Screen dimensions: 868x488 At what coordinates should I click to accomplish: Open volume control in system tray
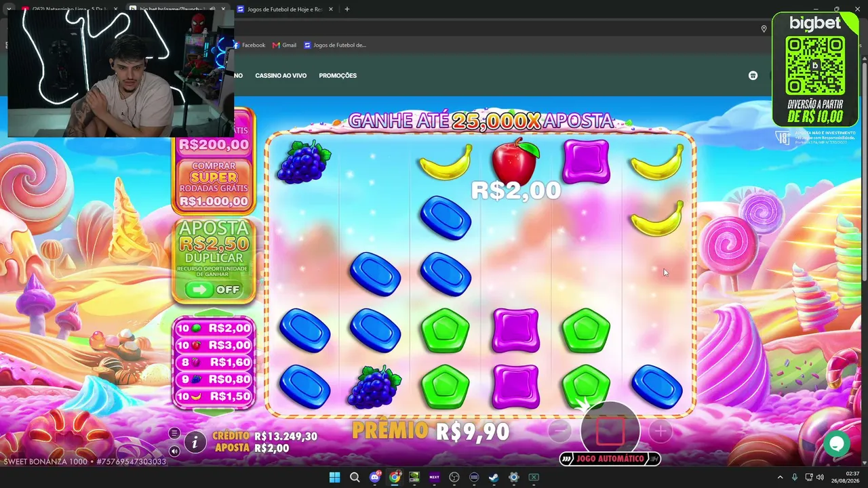pyautogui.click(x=820, y=477)
